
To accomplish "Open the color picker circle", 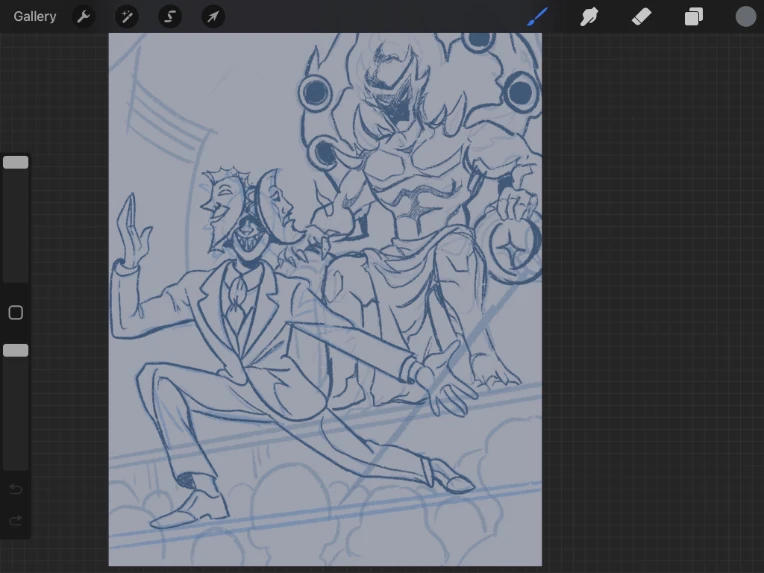I will (745, 17).
